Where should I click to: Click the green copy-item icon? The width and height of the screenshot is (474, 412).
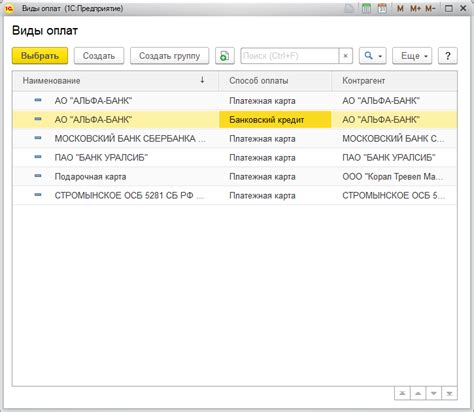point(225,56)
